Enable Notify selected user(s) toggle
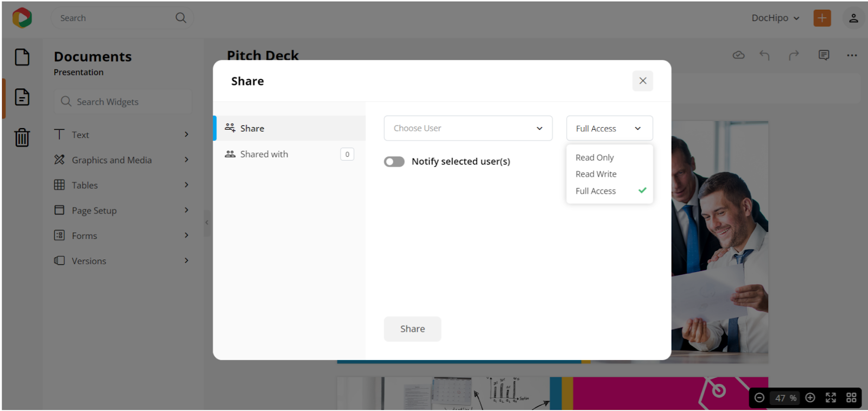Screen dimensions: 868x411 [x=394, y=162]
